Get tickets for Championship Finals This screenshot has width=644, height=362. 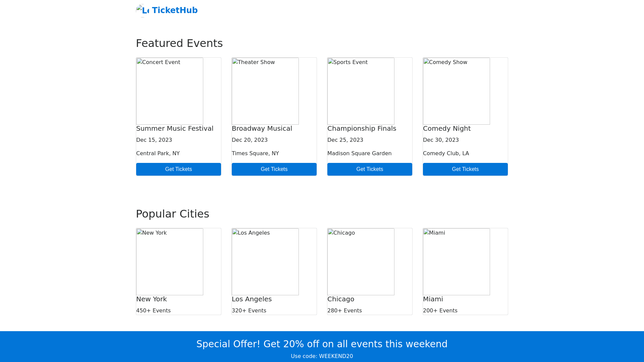click(x=370, y=169)
